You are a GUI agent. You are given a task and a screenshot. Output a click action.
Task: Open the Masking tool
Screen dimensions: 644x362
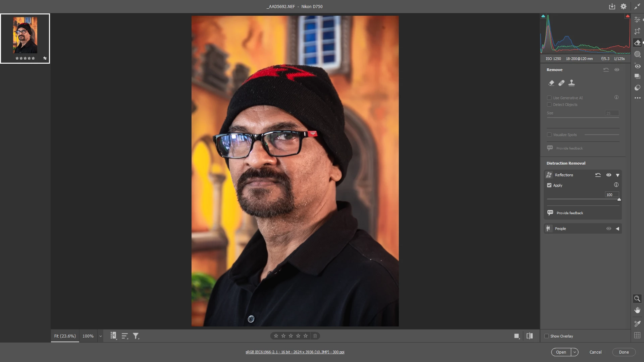click(x=637, y=54)
